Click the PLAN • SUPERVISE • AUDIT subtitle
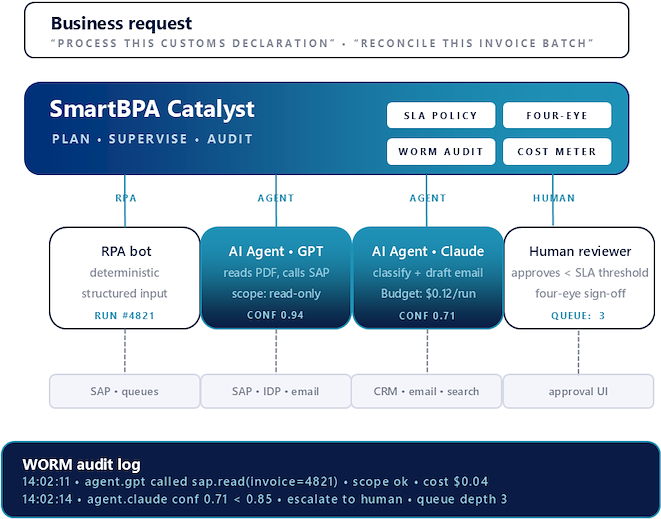The width and height of the screenshot is (661, 519). click(152, 139)
